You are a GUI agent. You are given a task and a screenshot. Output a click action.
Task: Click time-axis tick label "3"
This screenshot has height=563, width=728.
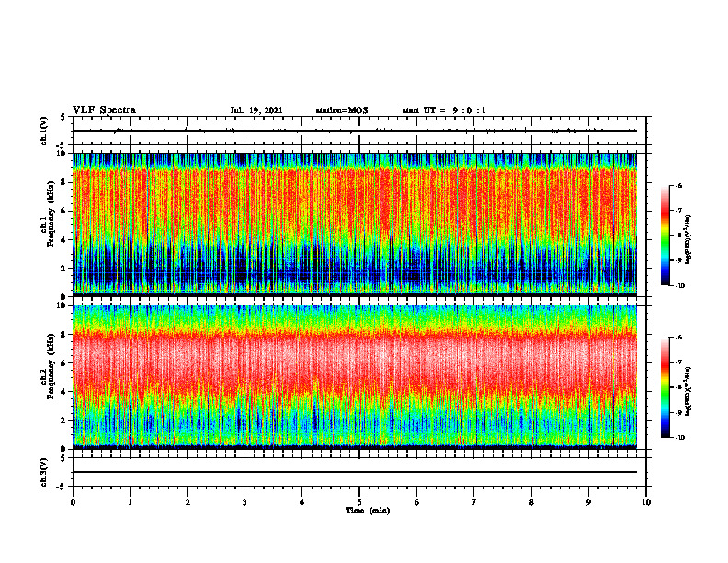point(245,502)
